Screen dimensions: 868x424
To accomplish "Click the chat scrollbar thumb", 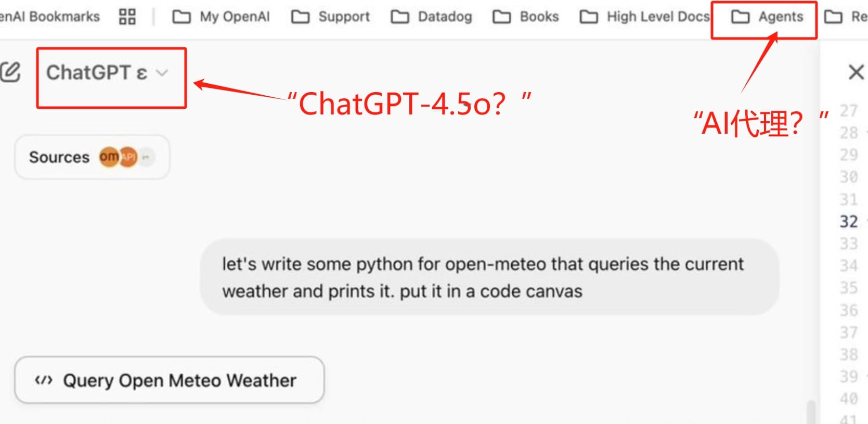I will (810, 412).
